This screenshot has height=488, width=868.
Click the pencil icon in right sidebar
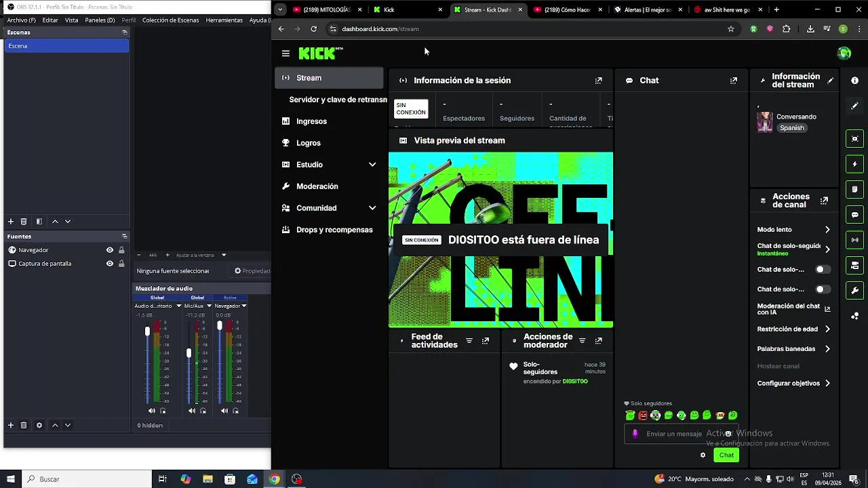854,106
